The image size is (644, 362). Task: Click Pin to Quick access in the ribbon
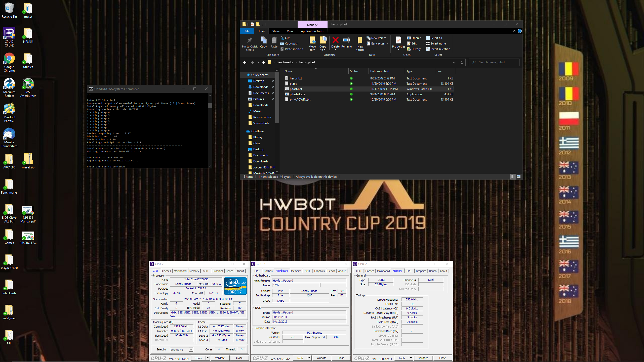(x=250, y=44)
